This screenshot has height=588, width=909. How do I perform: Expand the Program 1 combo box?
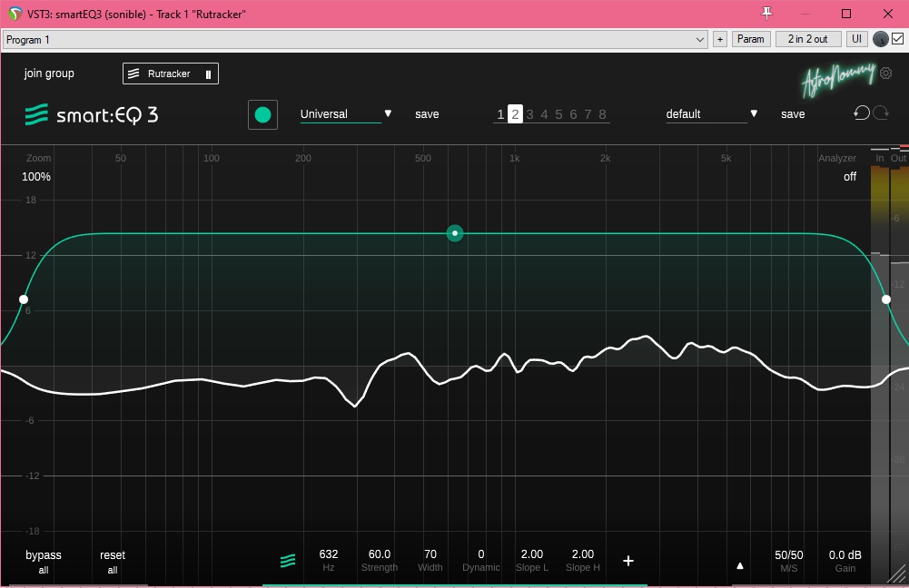[699, 39]
